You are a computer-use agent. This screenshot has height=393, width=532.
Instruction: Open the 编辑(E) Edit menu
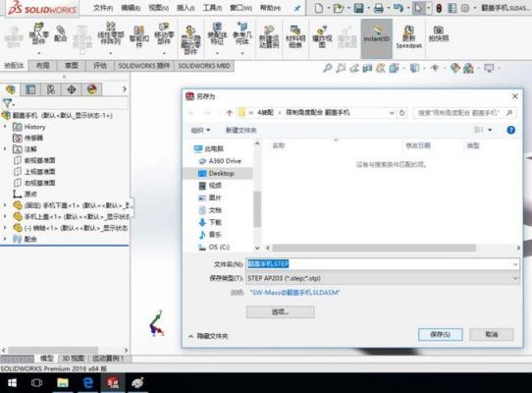point(131,8)
